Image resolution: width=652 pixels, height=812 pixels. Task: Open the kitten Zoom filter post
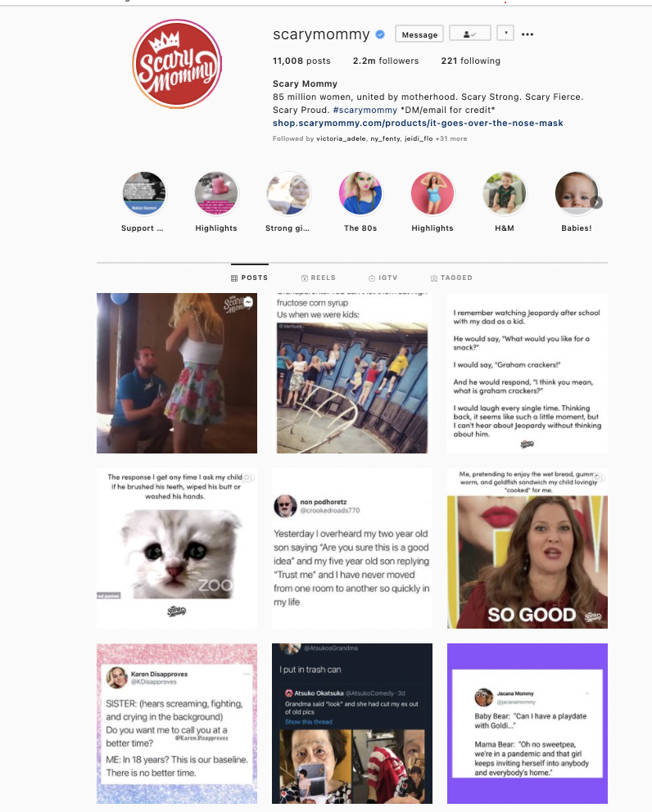[x=177, y=548]
